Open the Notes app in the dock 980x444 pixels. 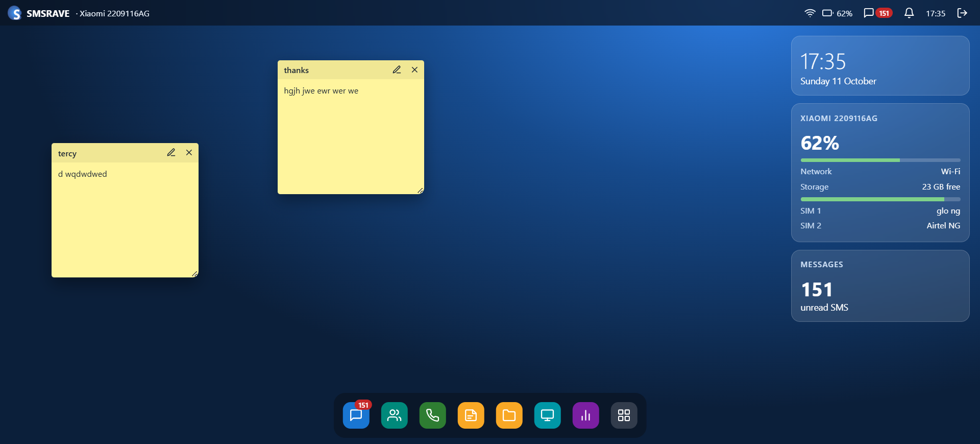pos(471,415)
